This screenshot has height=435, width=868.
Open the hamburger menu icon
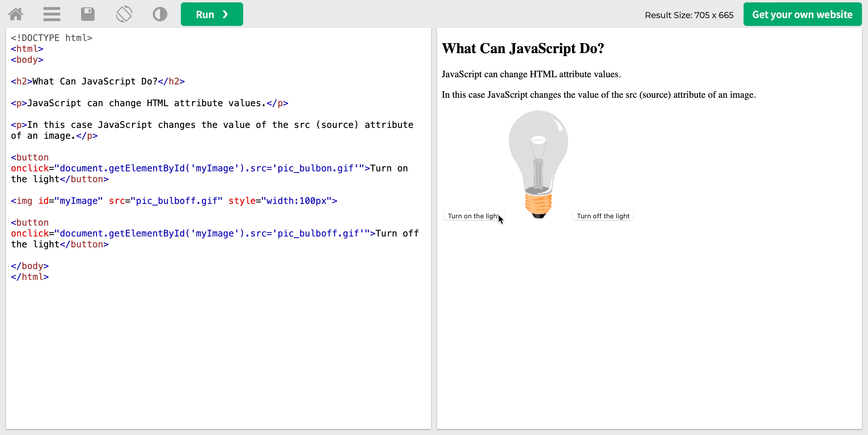point(52,14)
